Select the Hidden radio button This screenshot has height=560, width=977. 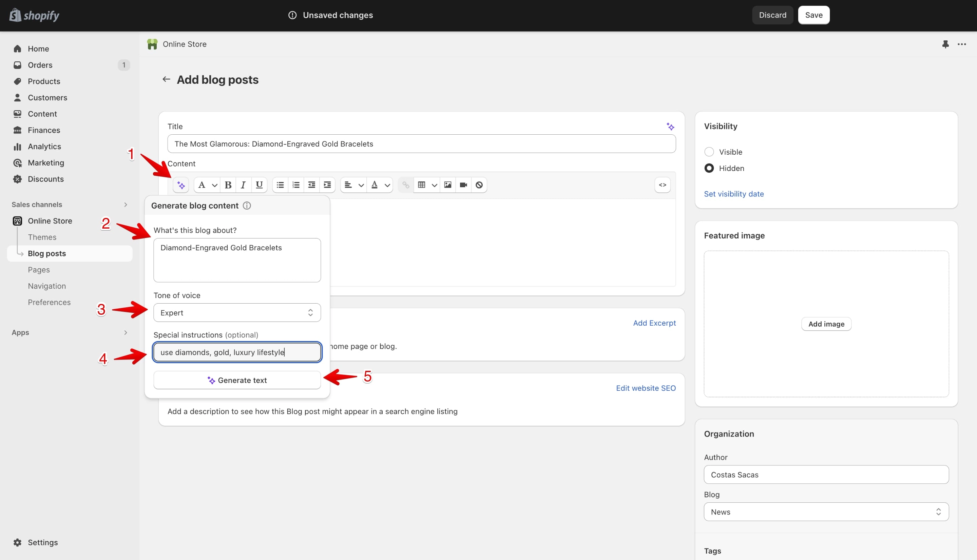click(709, 168)
